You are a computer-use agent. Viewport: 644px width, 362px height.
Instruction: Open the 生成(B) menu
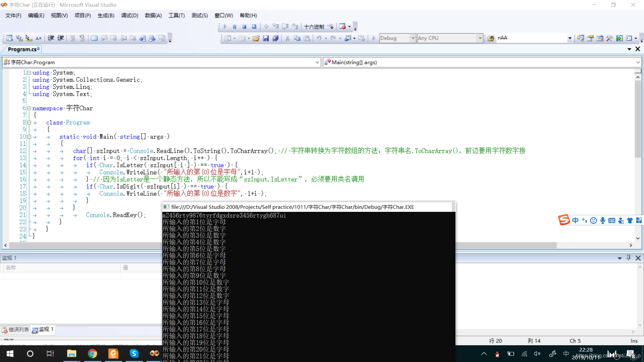(x=106, y=15)
